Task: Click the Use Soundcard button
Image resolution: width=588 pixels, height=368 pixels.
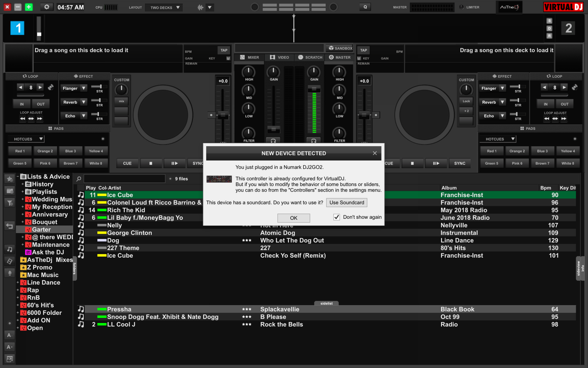Action: [x=346, y=203]
